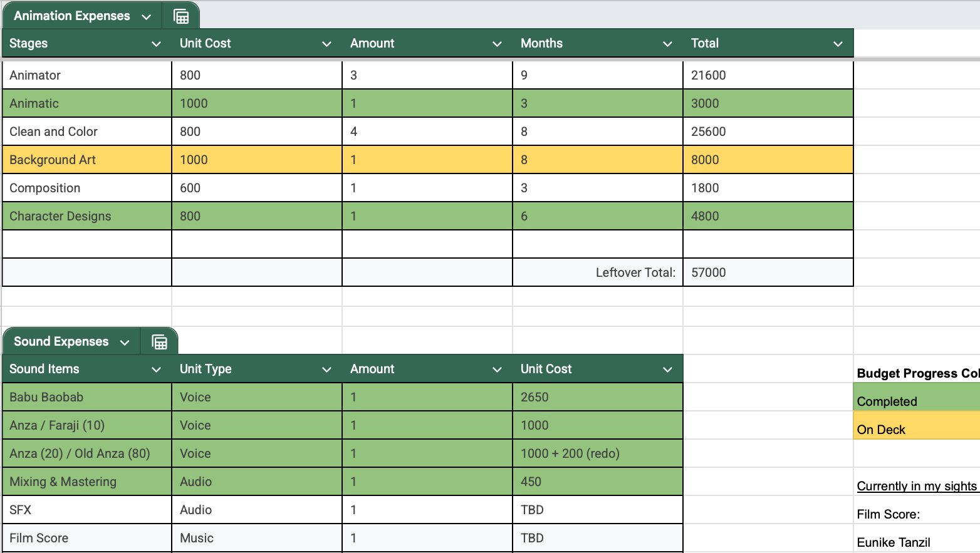Viewport: 980px width, 553px height.
Task: Select the Leftover Total value 57000
Action: click(x=768, y=272)
